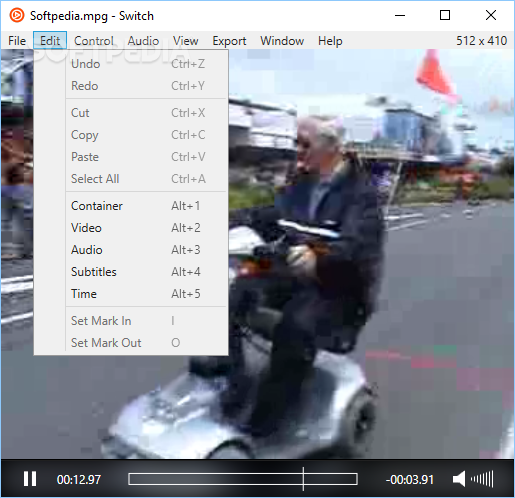515x498 pixels.
Task: Open the Help menu
Action: click(x=330, y=41)
